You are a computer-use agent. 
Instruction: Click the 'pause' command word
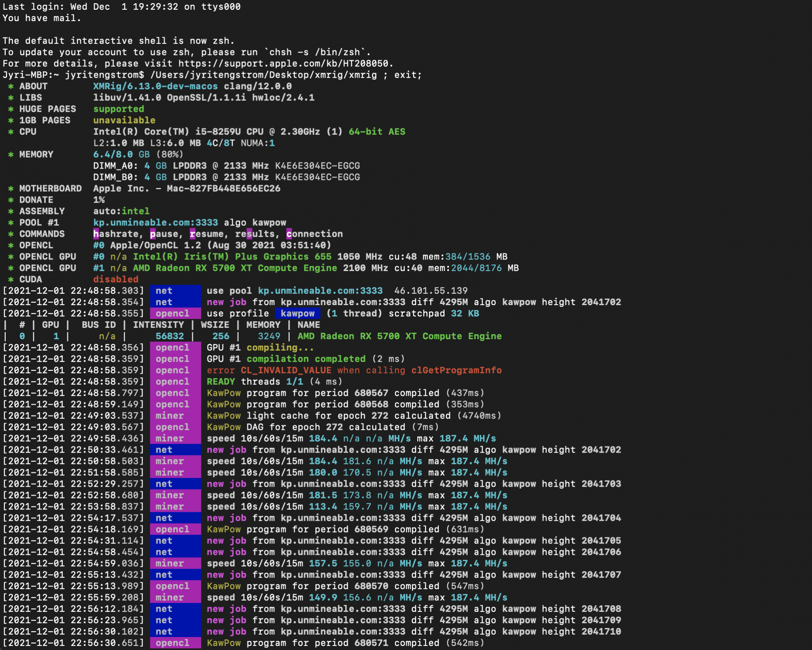pyautogui.click(x=164, y=234)
